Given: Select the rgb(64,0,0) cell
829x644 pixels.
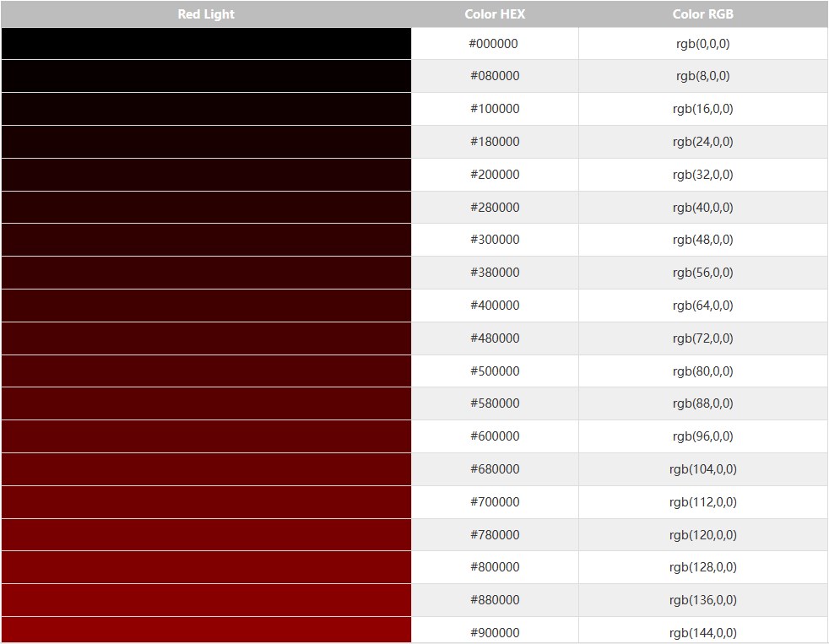Looking at the screenshot, I should pos(703,305).
